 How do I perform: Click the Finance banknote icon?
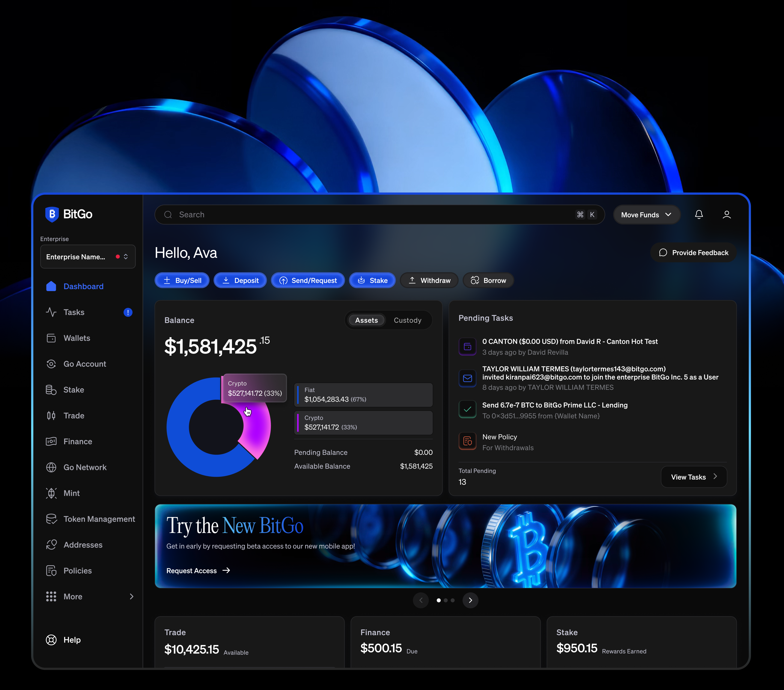[51, 441]
